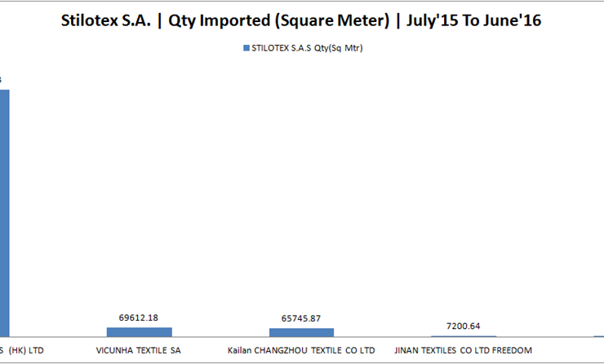604x364 pixels.
Task: Click the horizontal category axis line
Action: coord(302,337)
